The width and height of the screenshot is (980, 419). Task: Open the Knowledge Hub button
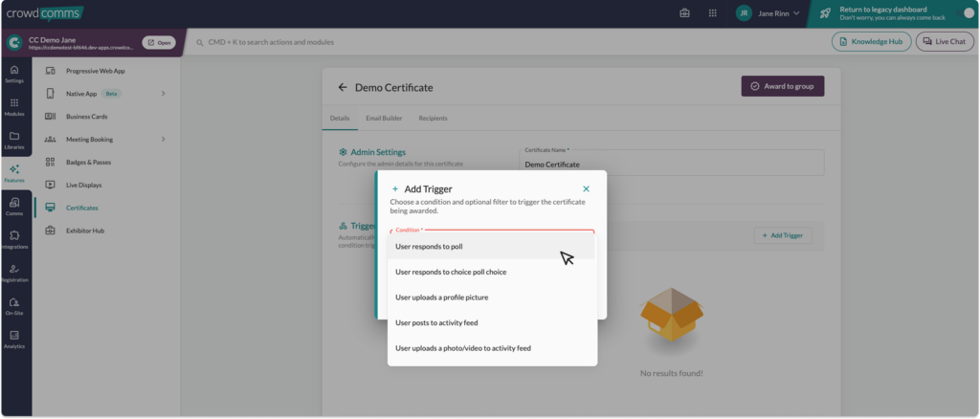[871, 42]
